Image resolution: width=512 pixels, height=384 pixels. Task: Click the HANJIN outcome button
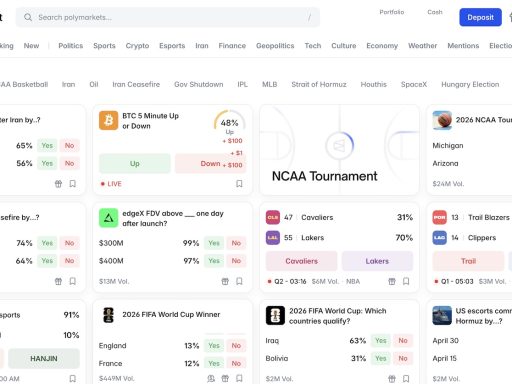coord(44,359)
